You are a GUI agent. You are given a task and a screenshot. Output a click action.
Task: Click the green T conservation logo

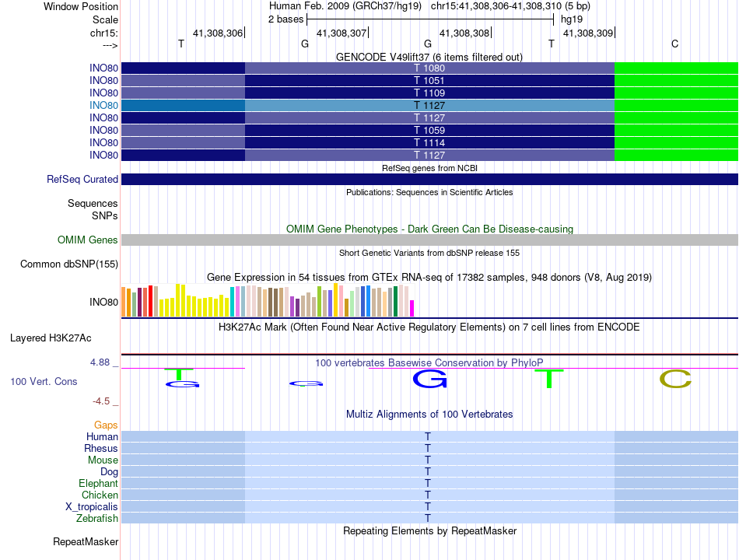548,379
